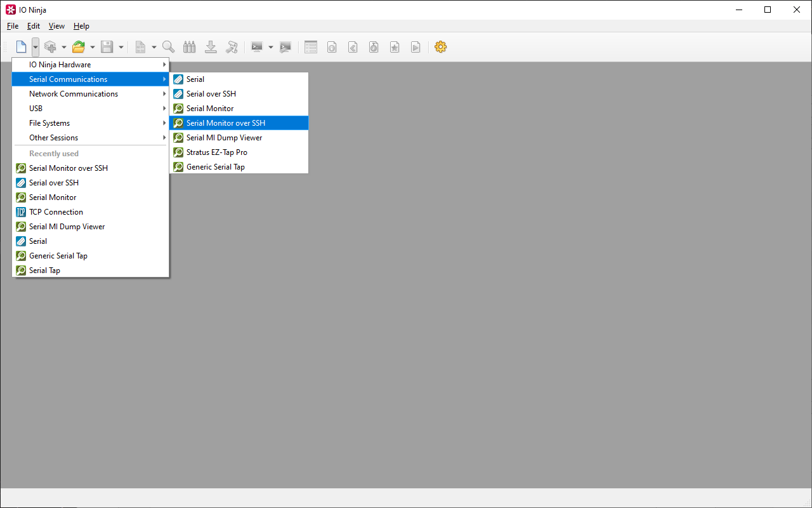Click the information page toolbar icon
This screenshot has width=812, height=508.
[x=331, y=47]
